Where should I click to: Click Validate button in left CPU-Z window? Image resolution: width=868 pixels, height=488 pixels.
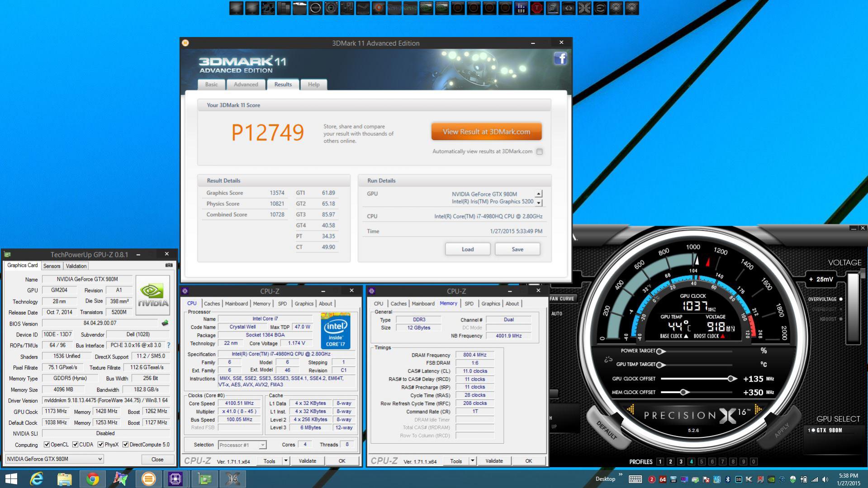point(308,461)
